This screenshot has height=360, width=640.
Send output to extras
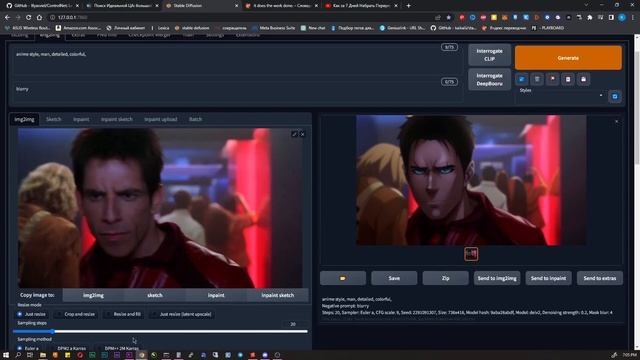[x=600, y=278]
